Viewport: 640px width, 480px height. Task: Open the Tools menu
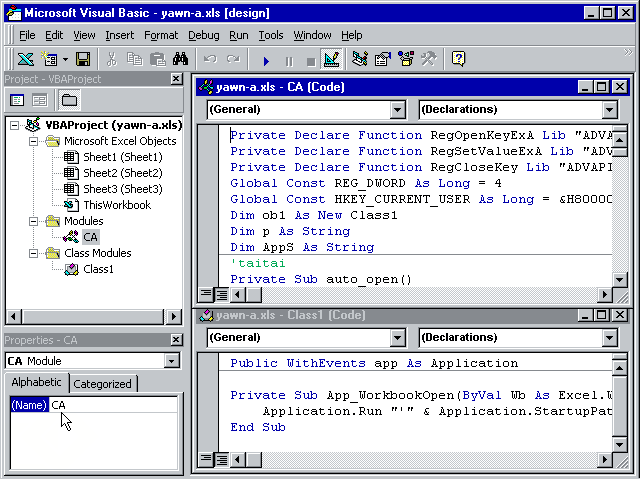click(271, 36)
